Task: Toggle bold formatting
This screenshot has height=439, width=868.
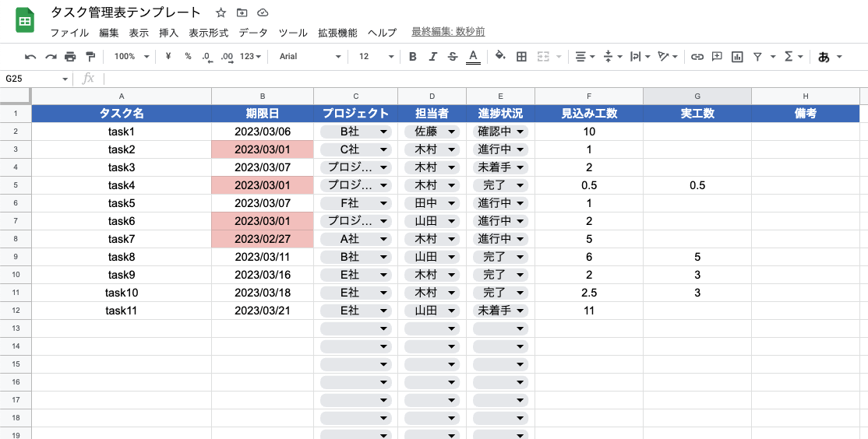Action: [x=412, y=57]
